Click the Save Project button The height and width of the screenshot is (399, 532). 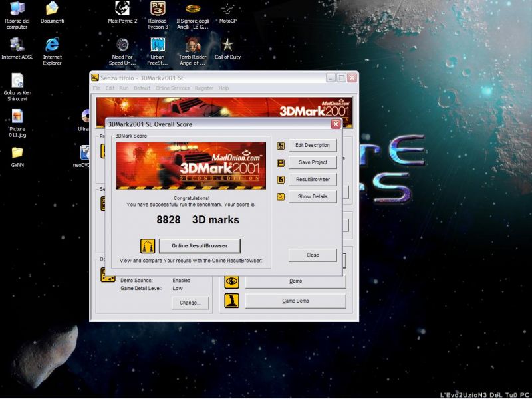click(x=313, y=162)
